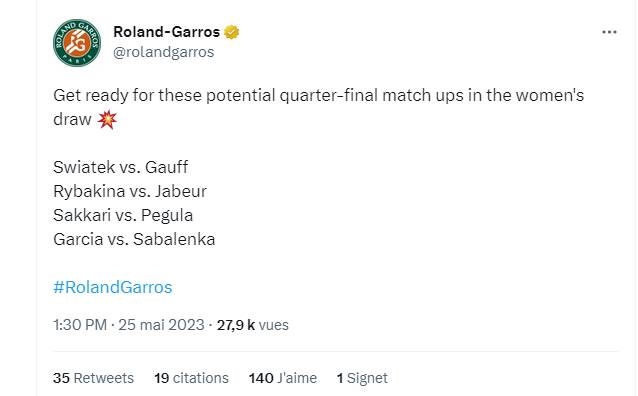The width and height of the screenshot is (638, 396).
Task: Click the Rybakina vs. Jabeur line
Action: pos(130,191)
